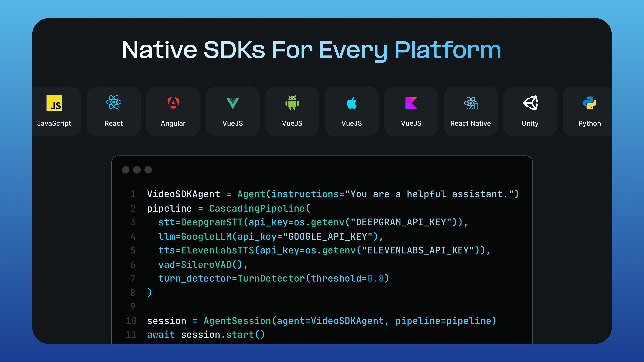Screen dimensions: 644x362
Task: Select the JavaScript label text
Action: tap(54, 123)
